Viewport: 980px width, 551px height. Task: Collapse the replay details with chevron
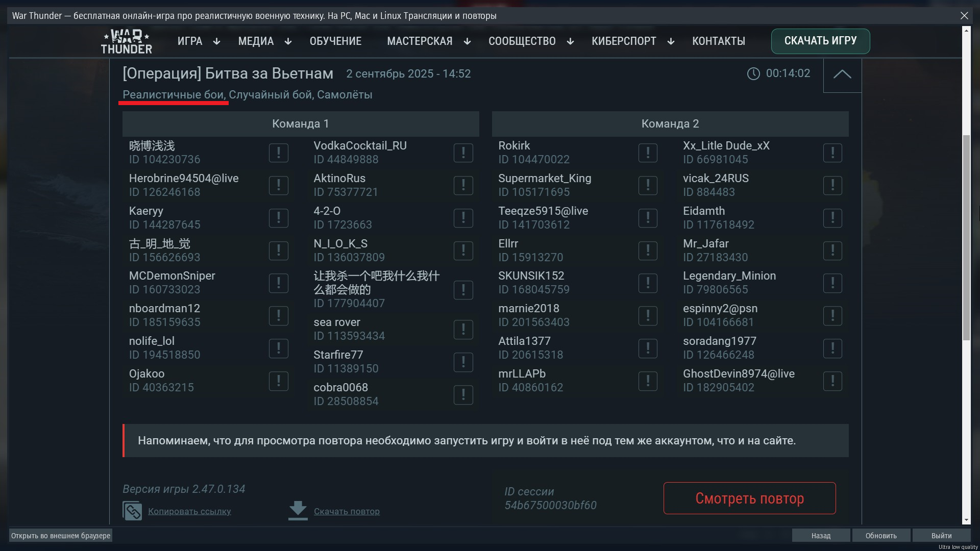(x=842, y=74)
